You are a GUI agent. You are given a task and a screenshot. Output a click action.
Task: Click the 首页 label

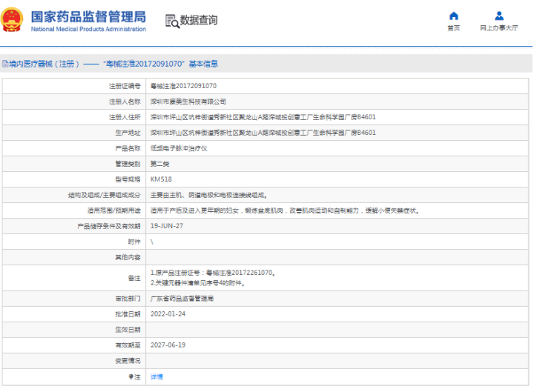tap(454, 28)
